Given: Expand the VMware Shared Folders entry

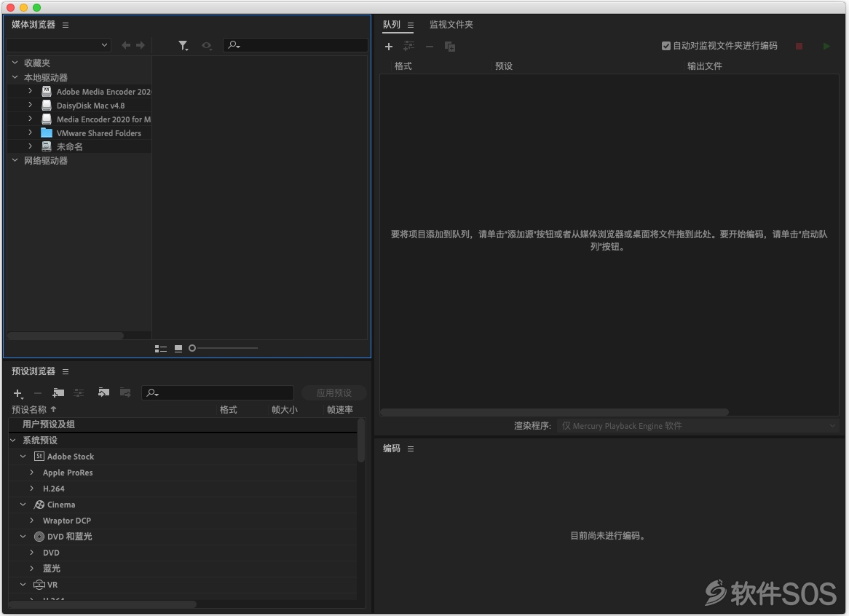Looking at the screenshot, I should [31, 133].
